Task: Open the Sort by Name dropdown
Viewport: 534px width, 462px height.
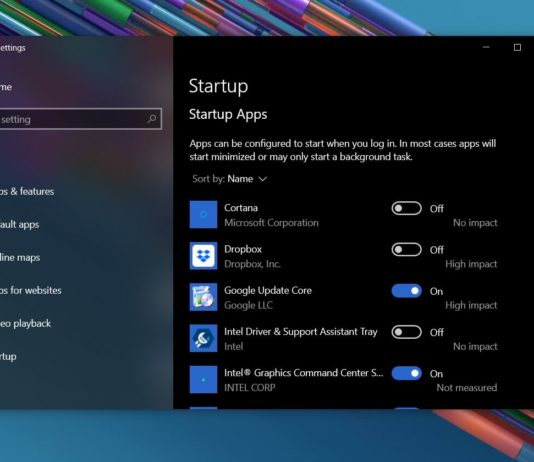Action: [x=230, y=179]
